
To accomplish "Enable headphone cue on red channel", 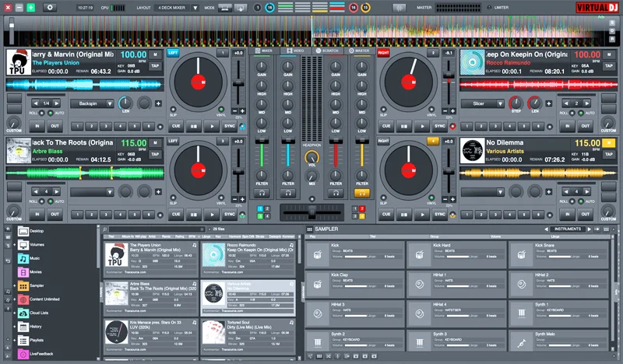I will pos(336,194).
